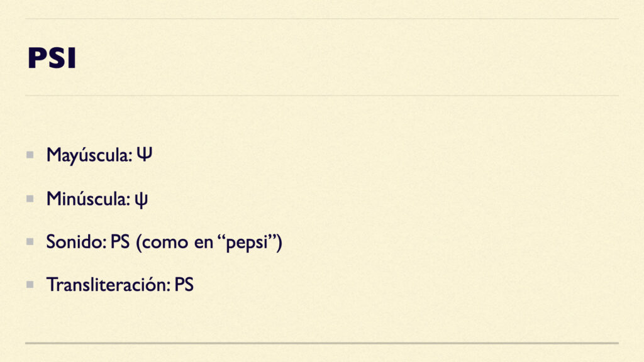The width and height of the screenshot is (644, 362).
Task: Select the word "Transliteración:"
Action: point(108,285)
